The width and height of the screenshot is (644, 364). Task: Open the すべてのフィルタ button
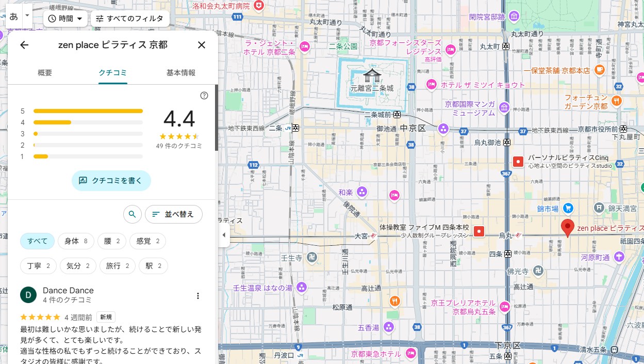click(x=130, y=19)
